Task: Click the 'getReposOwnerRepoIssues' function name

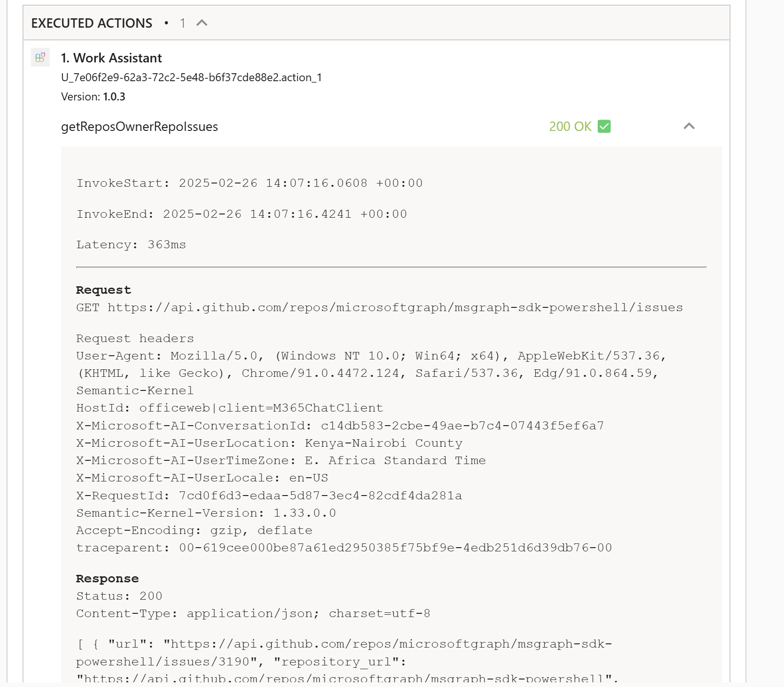Action: click(x=139, y=127)
